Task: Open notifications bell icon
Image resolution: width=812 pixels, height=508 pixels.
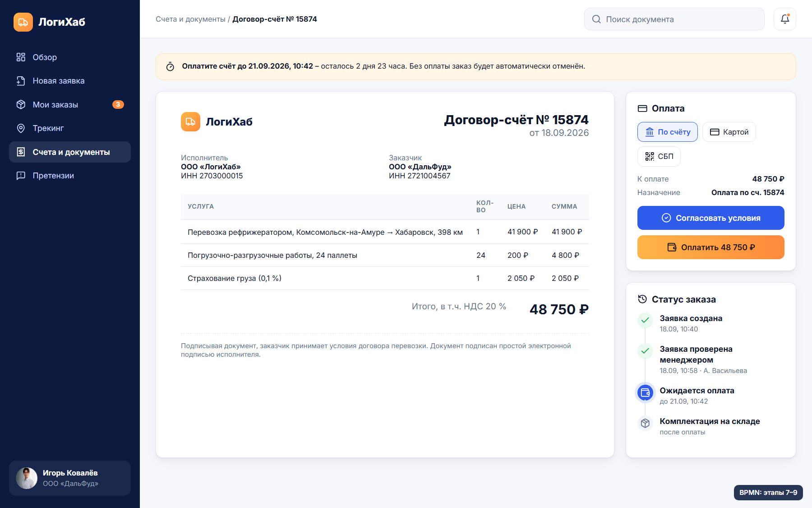Action: [785, 19]
